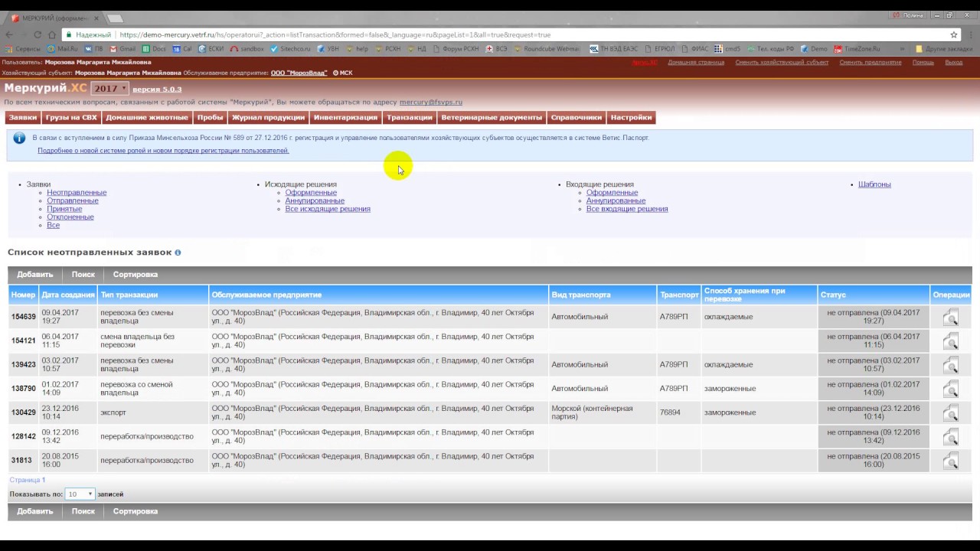Open Отправленные requests link
Image resolution: width=980 pixels, height=551 pixels.
pyautogui.click(x=73, y=201)
